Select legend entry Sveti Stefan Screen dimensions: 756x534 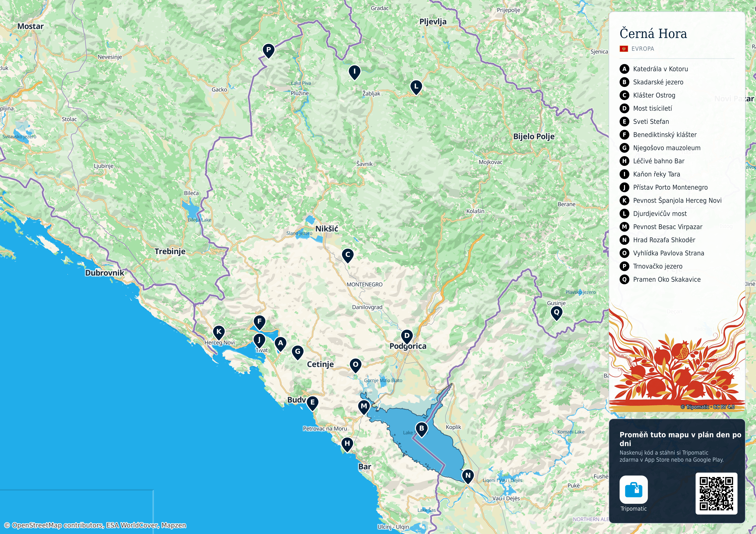click(651, 122)
